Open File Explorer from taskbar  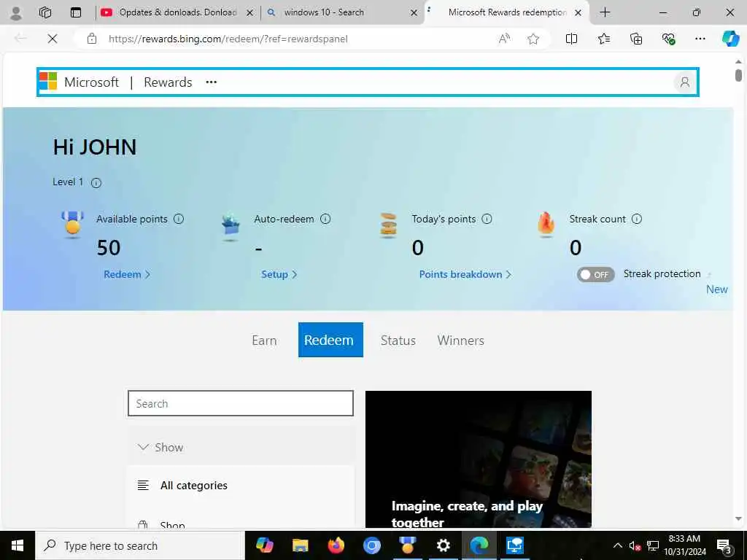click(300, 545)
